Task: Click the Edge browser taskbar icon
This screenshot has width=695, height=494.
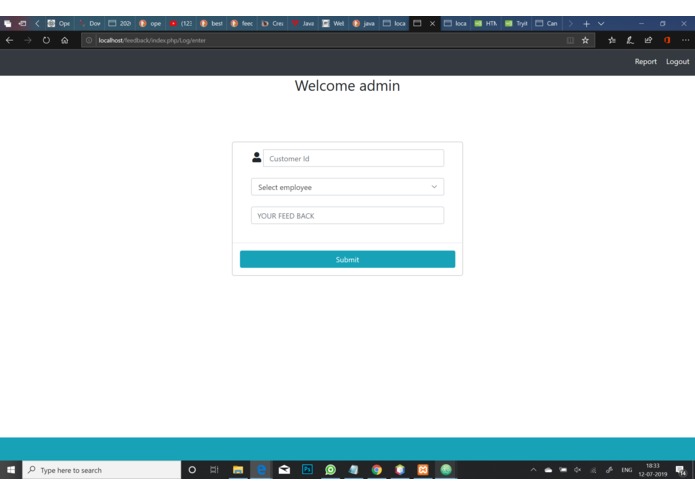Action: pyautogui.click(x=262, y=470)
